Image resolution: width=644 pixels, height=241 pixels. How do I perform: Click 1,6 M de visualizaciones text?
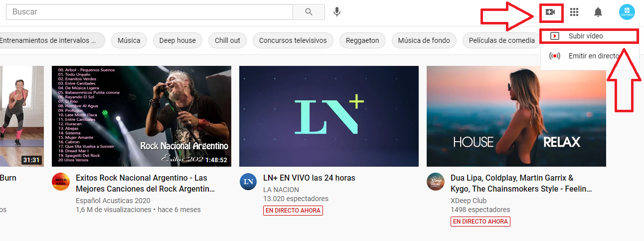click(113, 210)
